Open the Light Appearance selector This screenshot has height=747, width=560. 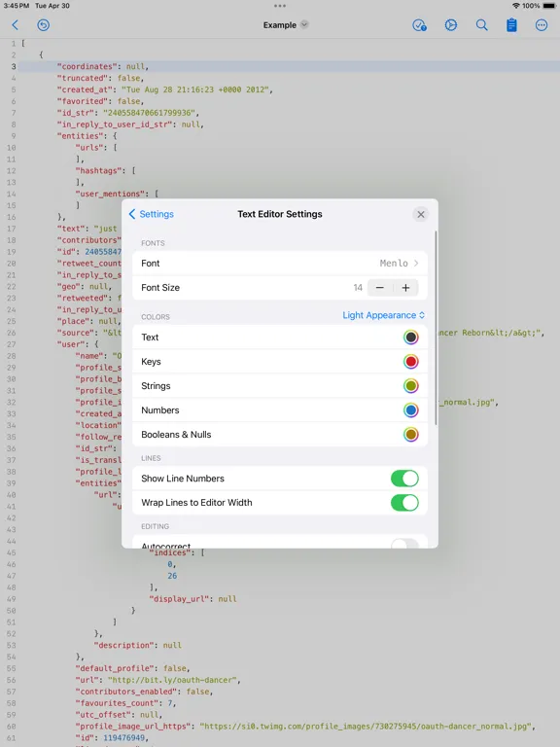point(383,315)
